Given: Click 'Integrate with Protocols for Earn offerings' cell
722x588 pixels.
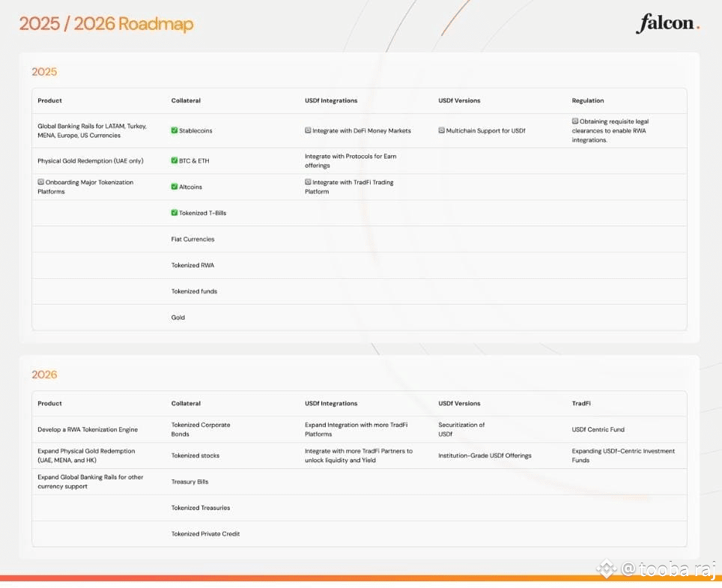Looking at the screenshot, I should pyautogui.click(x=351, y=161).
